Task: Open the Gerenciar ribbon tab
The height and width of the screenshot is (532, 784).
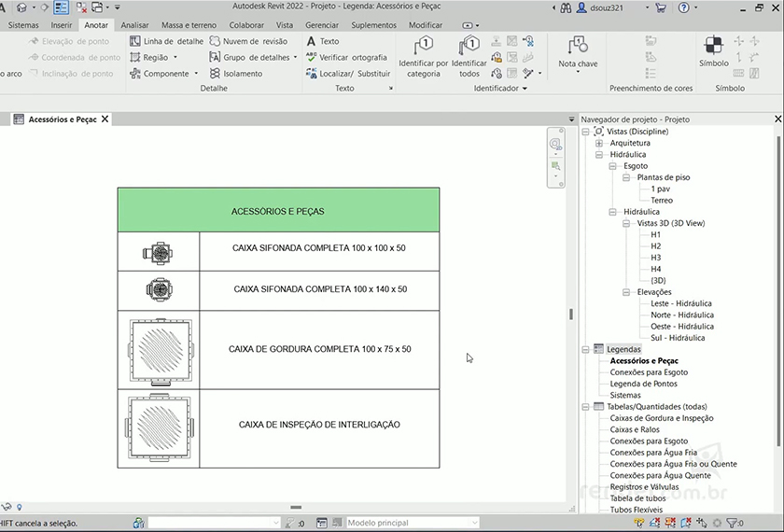Action: [322, 25]
